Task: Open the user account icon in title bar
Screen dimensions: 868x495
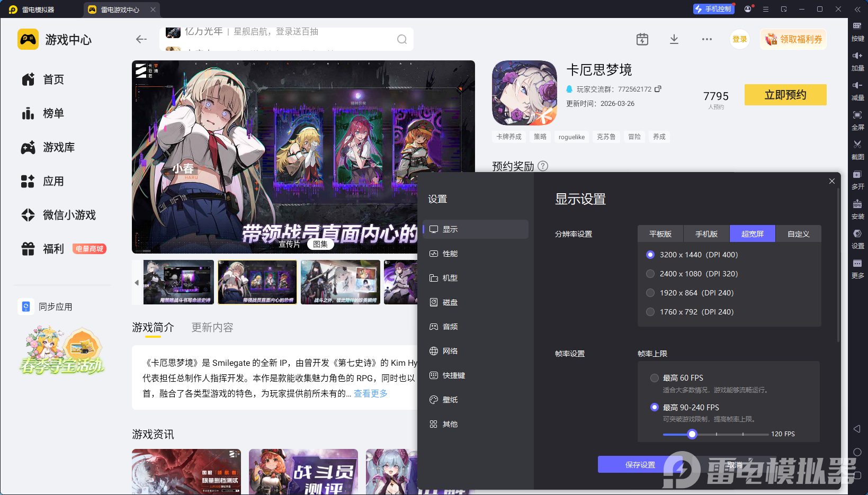Action: coord(748,9)
